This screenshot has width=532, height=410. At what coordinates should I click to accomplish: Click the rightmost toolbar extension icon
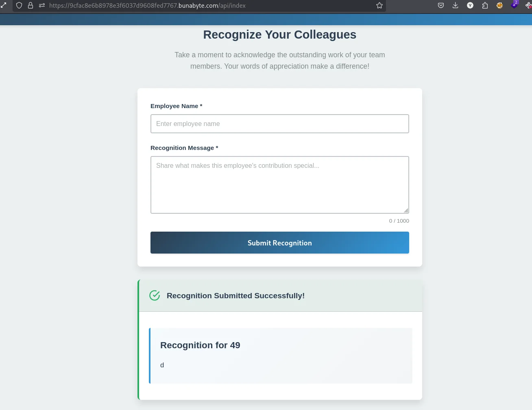click(x=528, y=5)
